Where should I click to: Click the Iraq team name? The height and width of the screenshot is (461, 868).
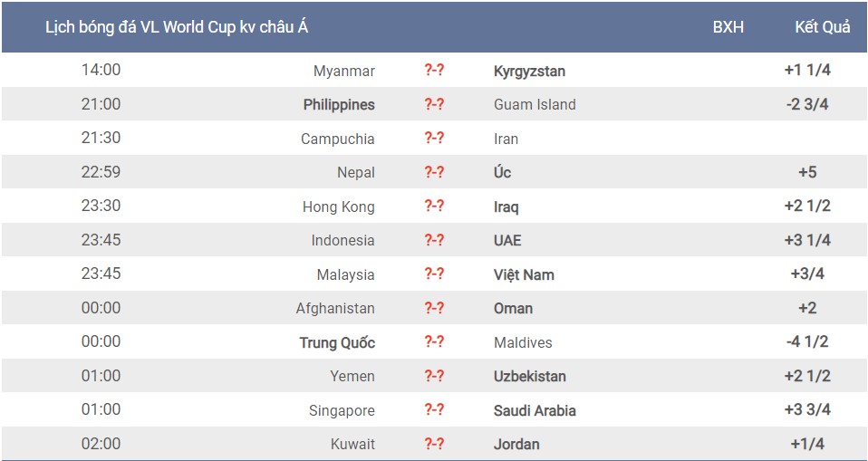click(x=506, y=206)
